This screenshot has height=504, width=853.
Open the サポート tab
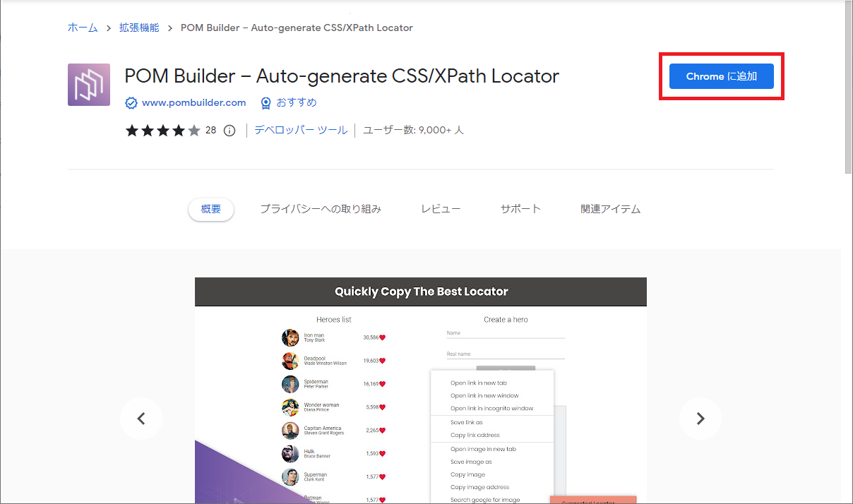(520, 209)
